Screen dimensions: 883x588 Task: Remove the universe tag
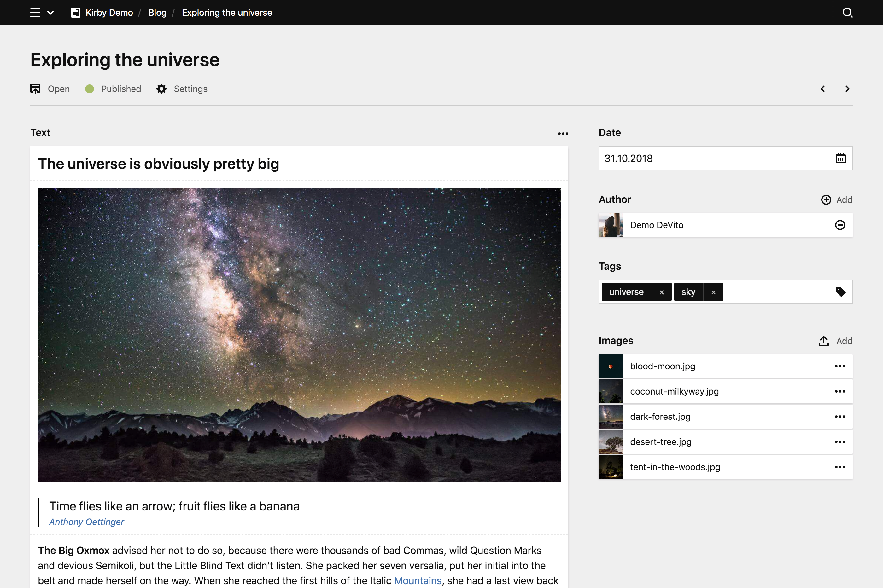pos(661,292)
